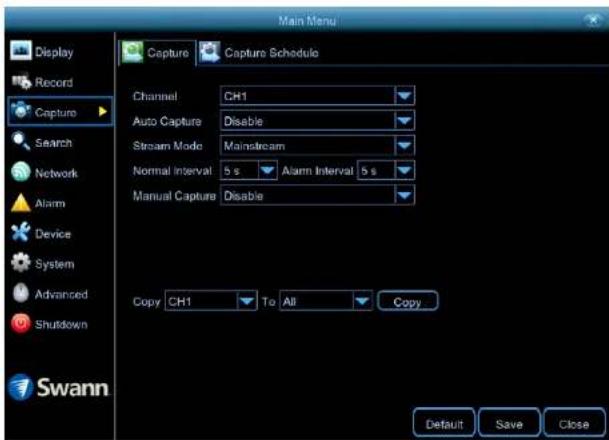Click the Capture camera icon in sidebar
609x440 pixels.
[21, 111]
